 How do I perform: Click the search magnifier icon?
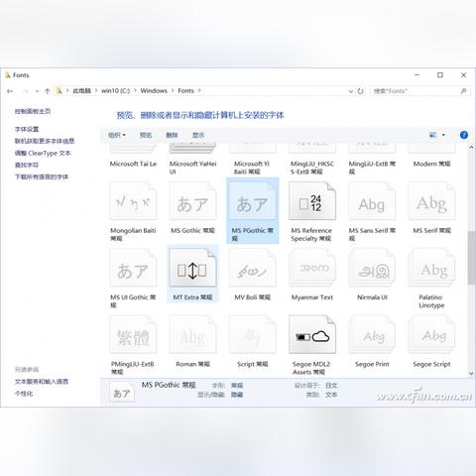pyautogui.click(x=463, y=91)
